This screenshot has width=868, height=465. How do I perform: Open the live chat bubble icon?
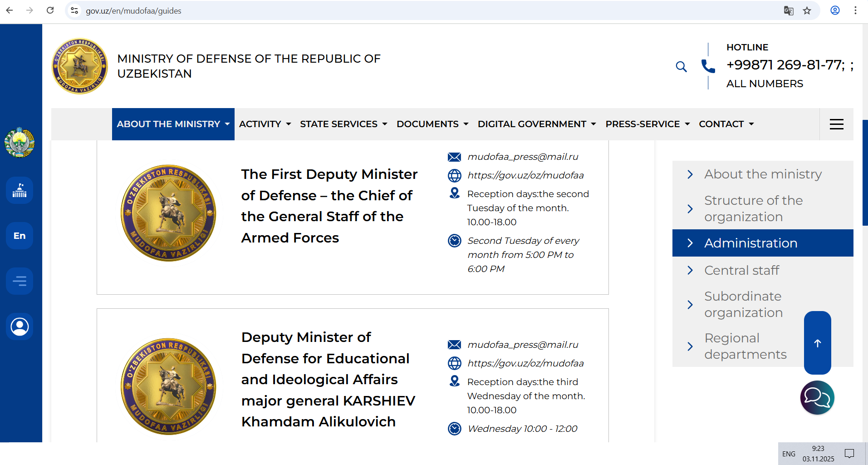[817, 398]
